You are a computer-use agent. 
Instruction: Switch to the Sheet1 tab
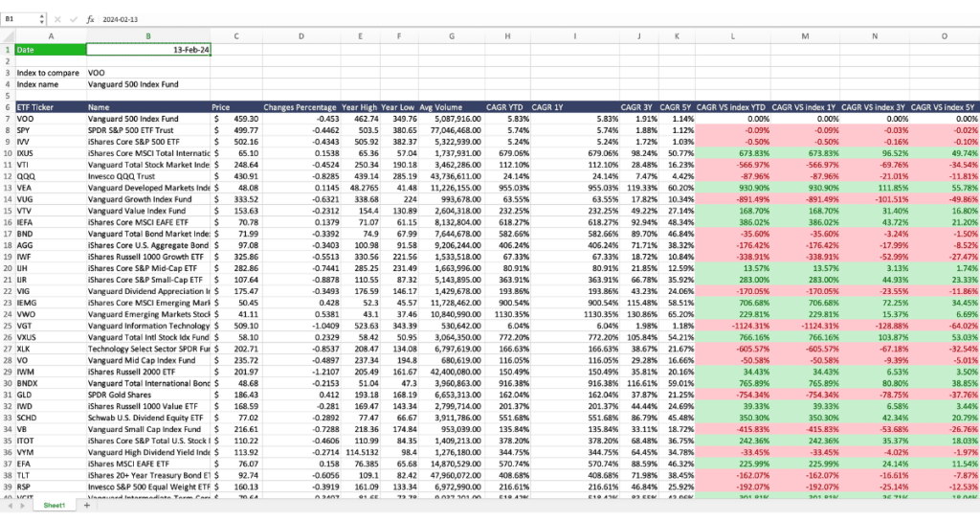[54, 505]
